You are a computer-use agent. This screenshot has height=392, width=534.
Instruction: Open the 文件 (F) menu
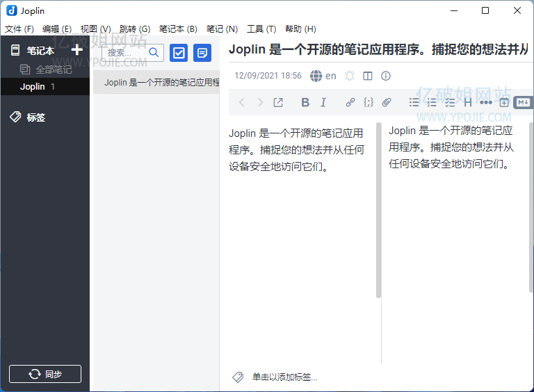(19, 29)
